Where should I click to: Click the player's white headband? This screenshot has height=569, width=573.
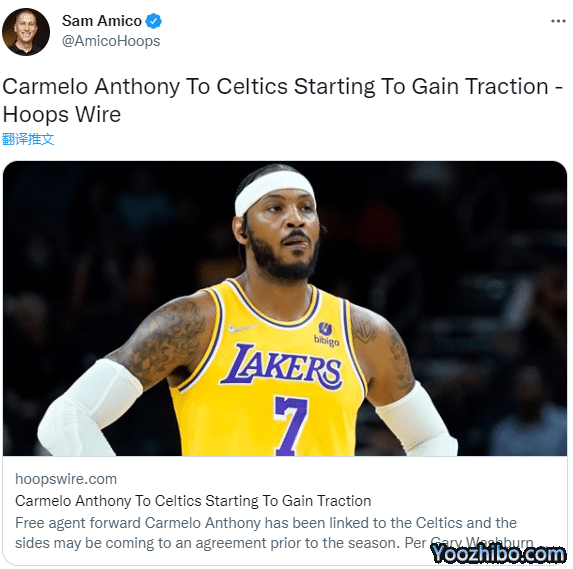coord(274,192)
